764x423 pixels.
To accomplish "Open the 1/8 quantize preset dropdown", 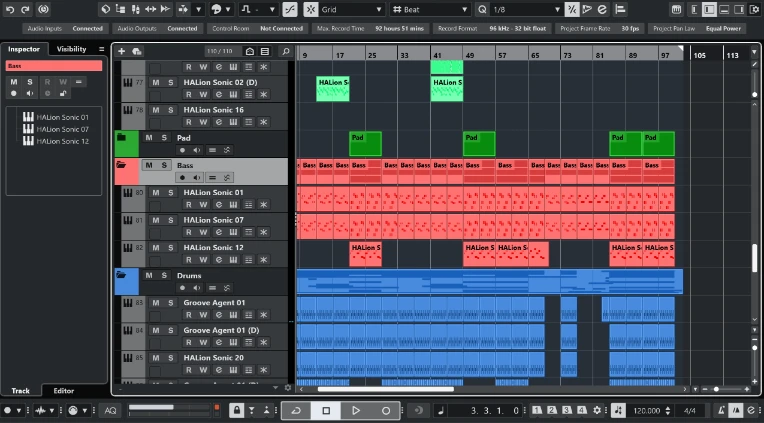I will [x=524, y=9].
